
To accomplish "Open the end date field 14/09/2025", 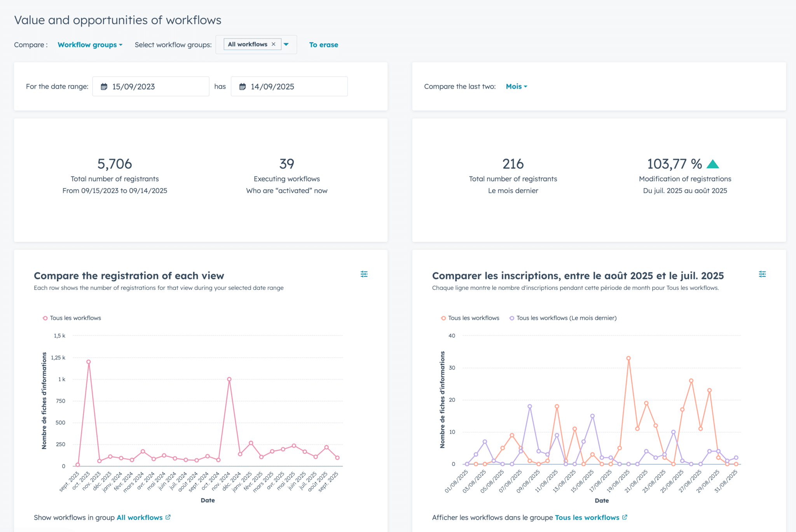I will point(289,86).
